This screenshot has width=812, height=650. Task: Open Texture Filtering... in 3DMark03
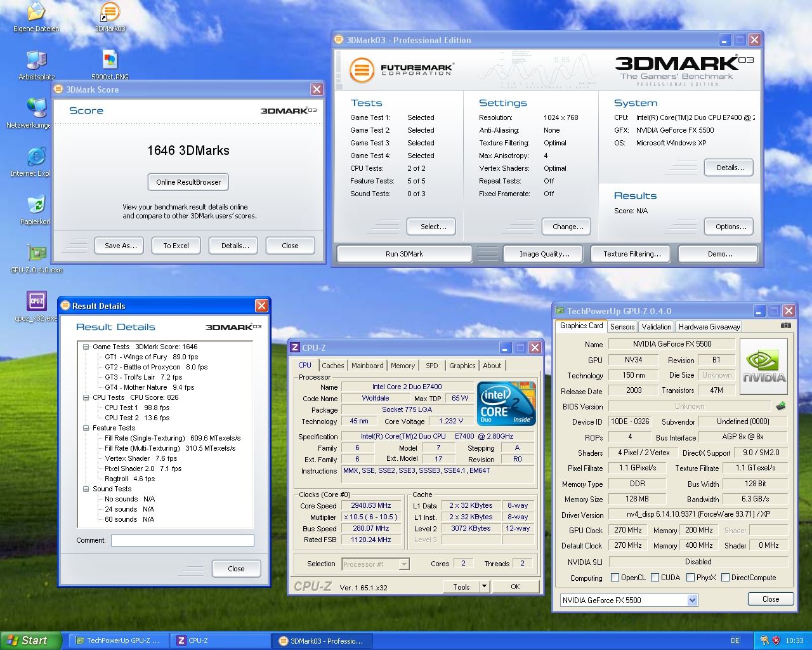[x=632, y=254]
